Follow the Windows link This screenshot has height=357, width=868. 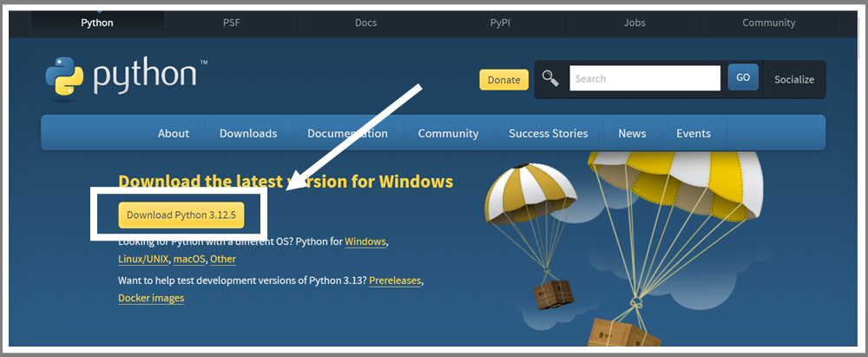coord(365,241)
